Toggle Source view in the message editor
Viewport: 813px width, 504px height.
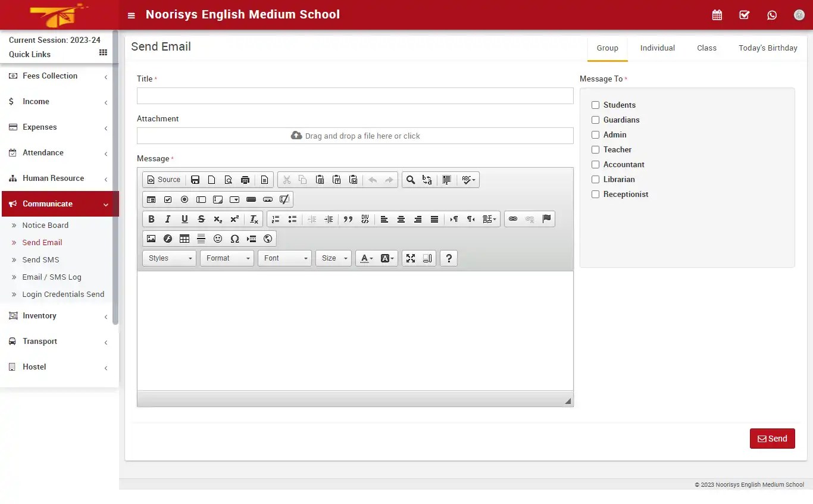163,179
